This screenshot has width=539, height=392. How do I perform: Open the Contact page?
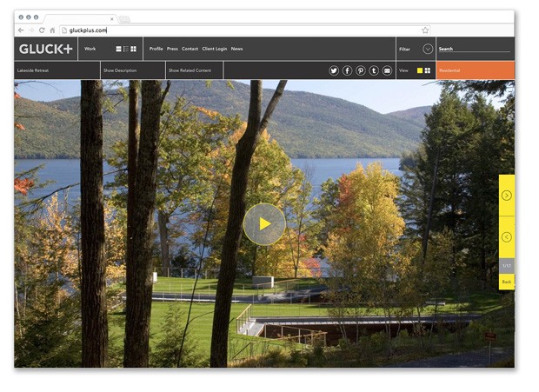point(190,49)
